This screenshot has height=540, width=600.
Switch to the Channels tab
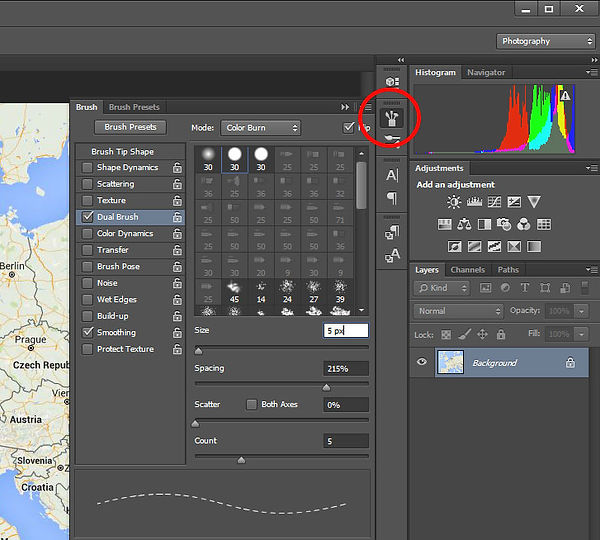click(x=468, y=270)
